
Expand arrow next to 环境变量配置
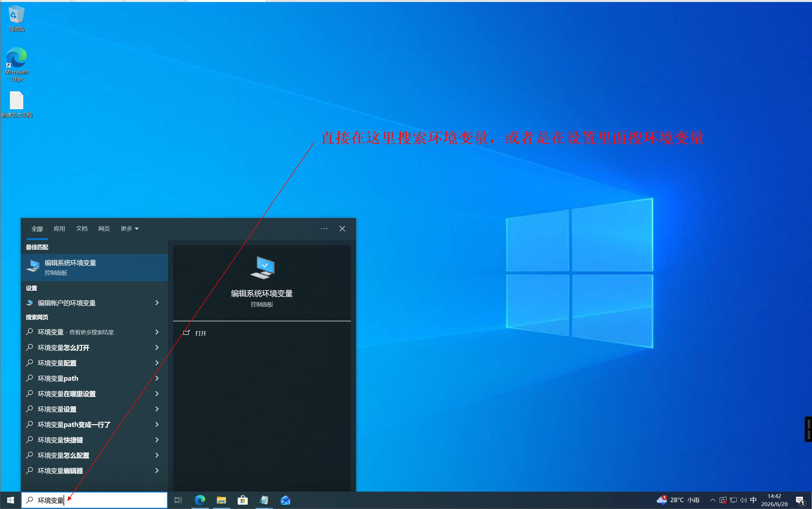(x=157, y=363)
